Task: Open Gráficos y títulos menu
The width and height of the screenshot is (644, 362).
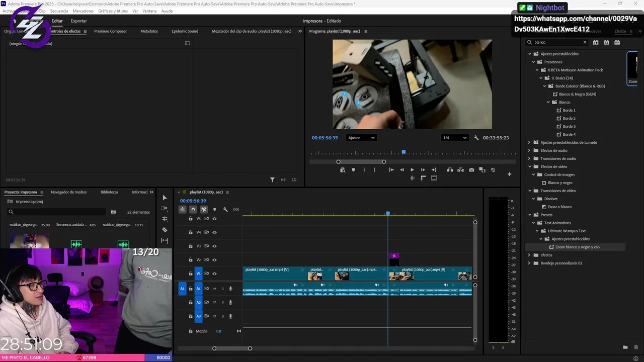Action: tap(113, 11)
